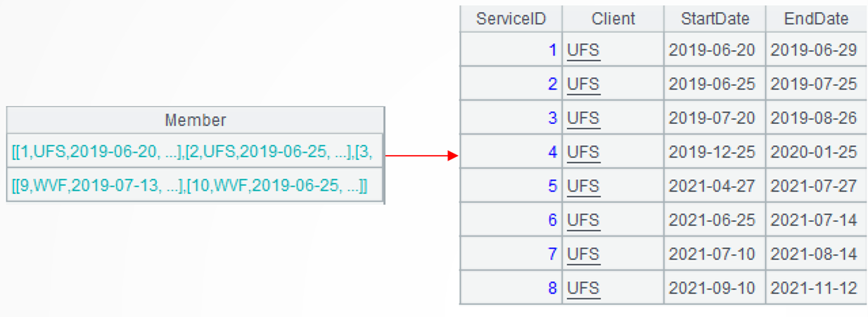868x317 pixels.
Task: Click the UFS client link for ServiceID 6
Action: click(x=583, y=220)
